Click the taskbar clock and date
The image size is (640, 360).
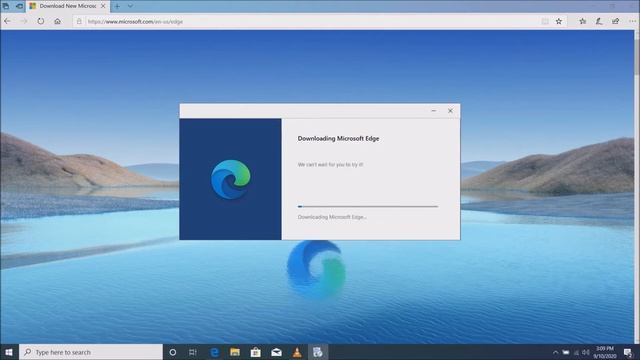[x=604, y=352]
